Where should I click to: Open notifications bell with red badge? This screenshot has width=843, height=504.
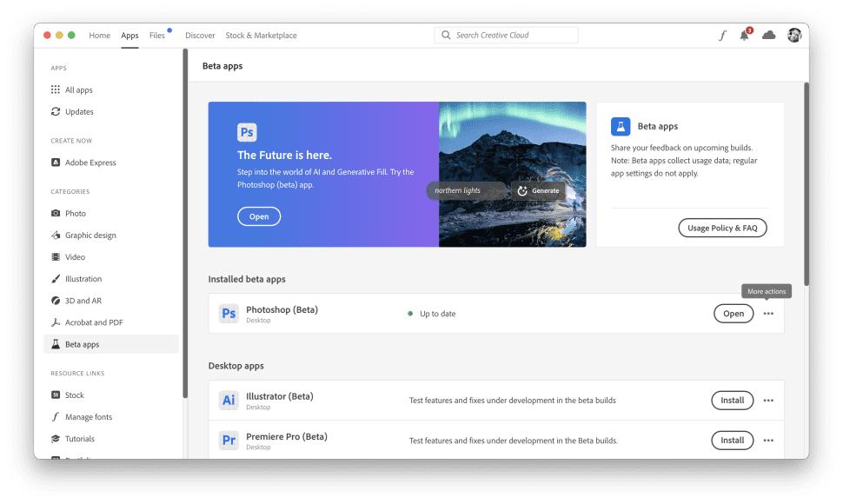pos(745,35)
